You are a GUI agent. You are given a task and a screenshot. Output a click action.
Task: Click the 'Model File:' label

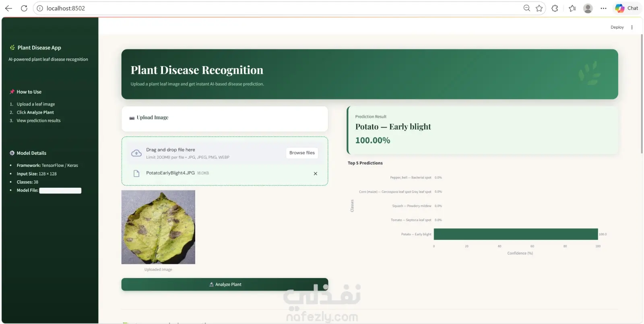(x=27, y=191)
